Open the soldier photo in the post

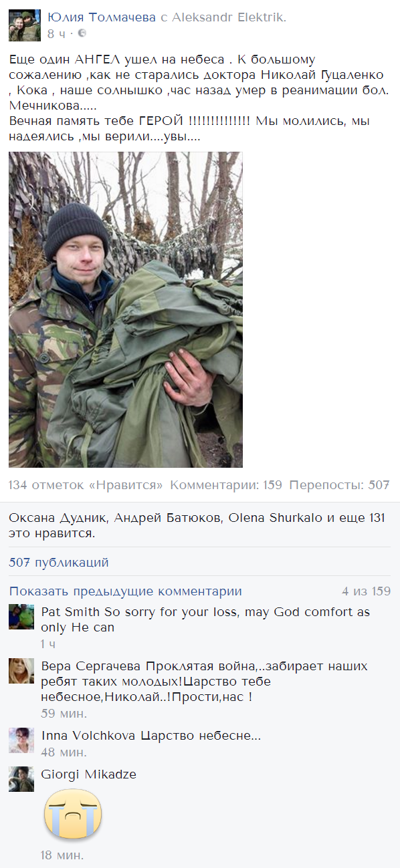[x=126, y=309]
